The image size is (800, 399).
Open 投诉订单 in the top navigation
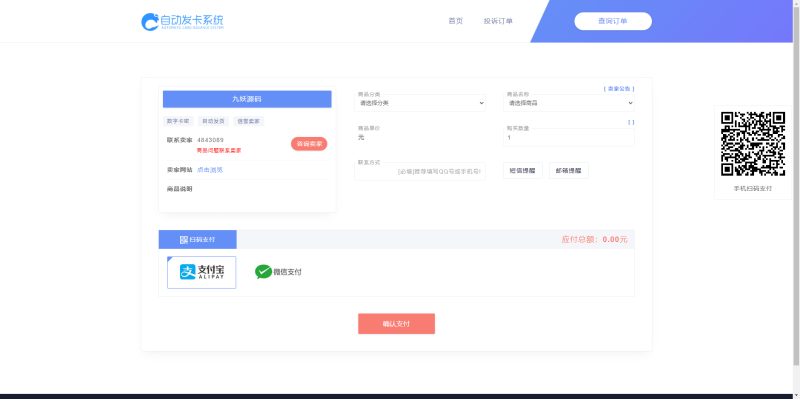(498, 21)
